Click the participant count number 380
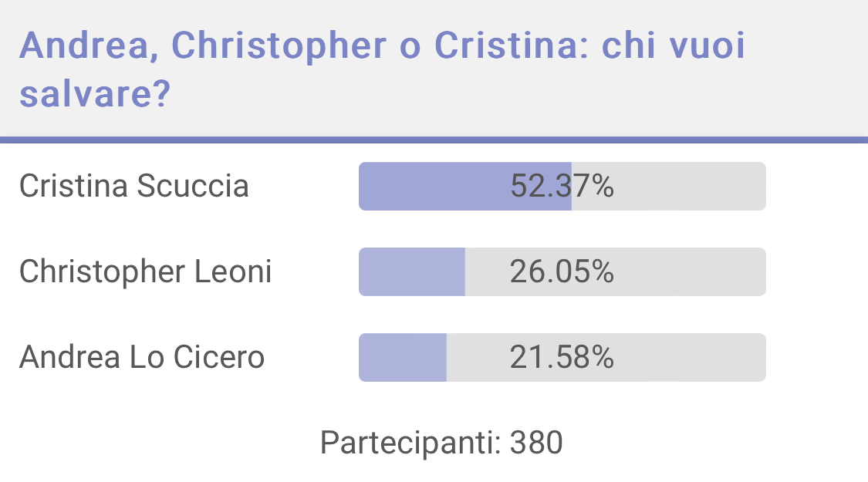Screen dimensions: 868x482 click(536, 443)
